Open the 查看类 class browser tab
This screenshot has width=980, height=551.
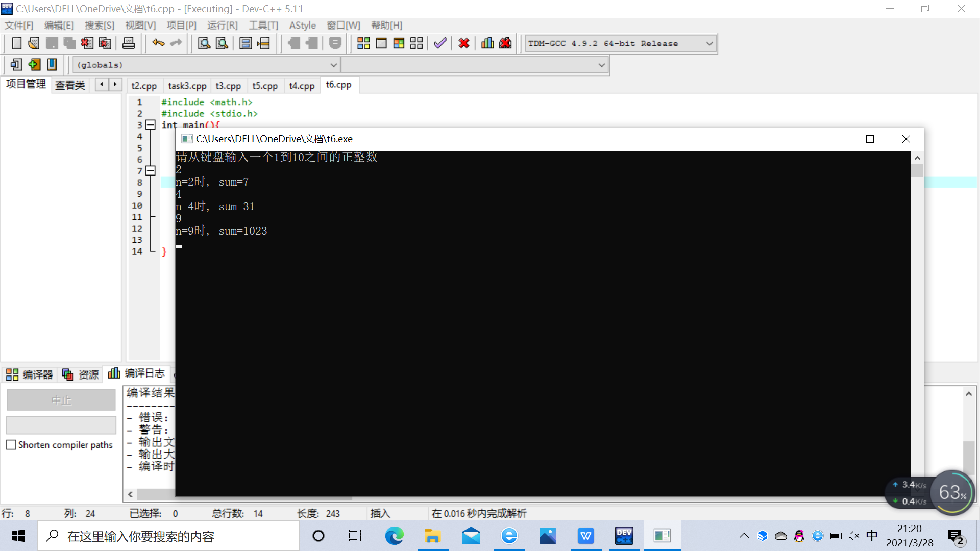pyautogui.click(x=70, y=85)
